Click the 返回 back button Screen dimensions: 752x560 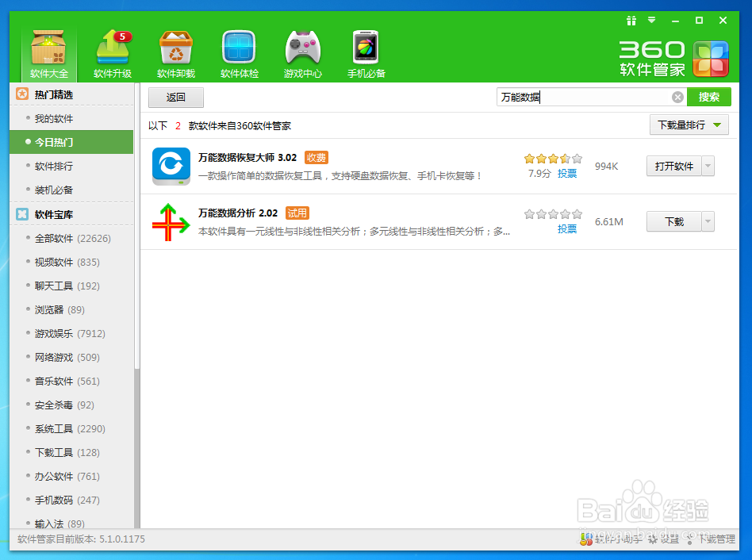[176, 98]
